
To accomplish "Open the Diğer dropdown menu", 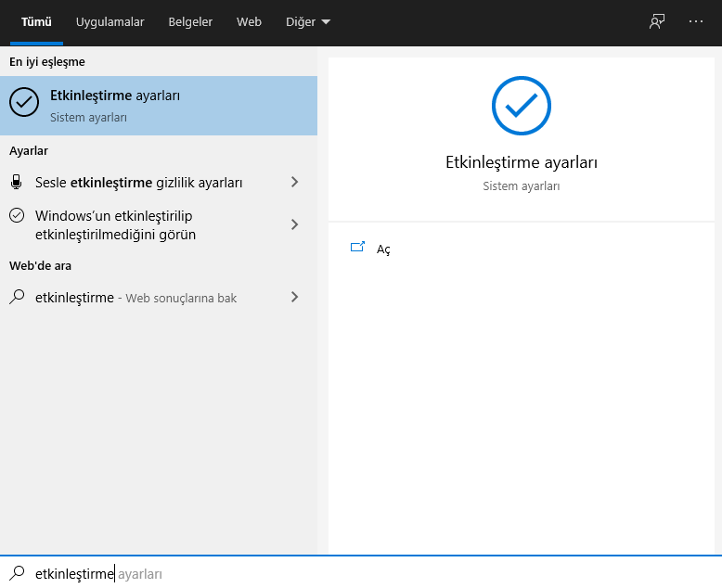I will [307, 21].
